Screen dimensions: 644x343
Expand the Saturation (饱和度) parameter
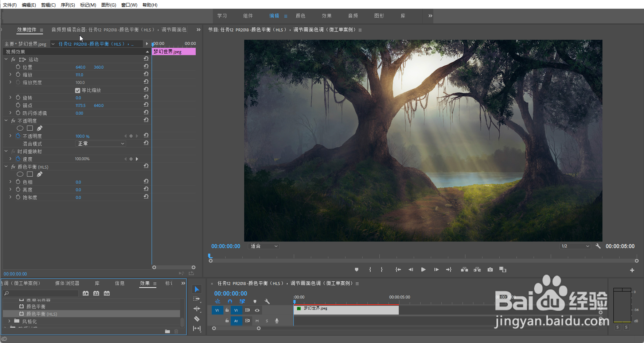click(10, 197)
